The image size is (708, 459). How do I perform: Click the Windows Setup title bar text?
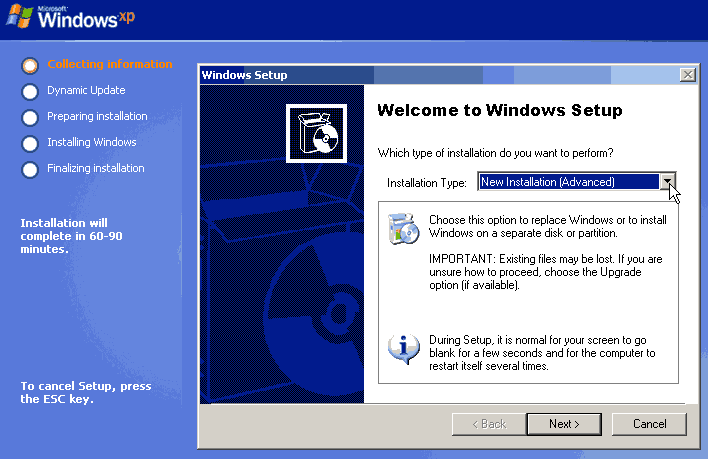pos(244,75)
